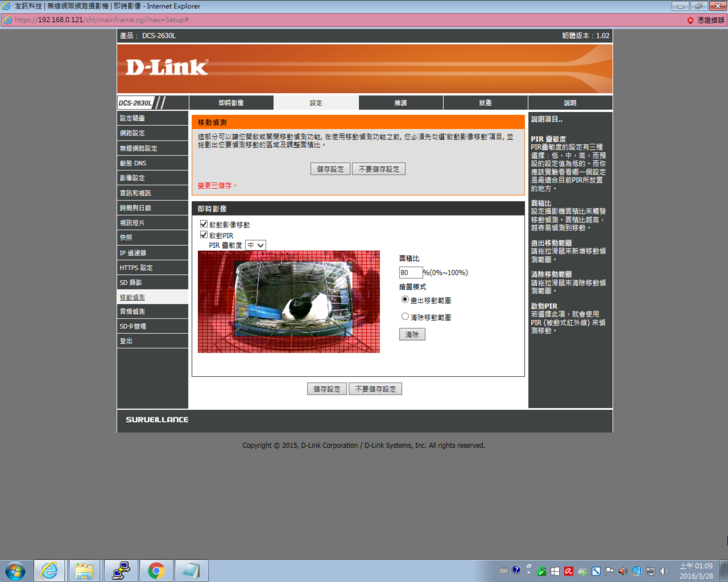Screen dimensions: 728x582
Task: Toggle the 啟動影像移動 checkbox
Action: (x=203, y=224)
